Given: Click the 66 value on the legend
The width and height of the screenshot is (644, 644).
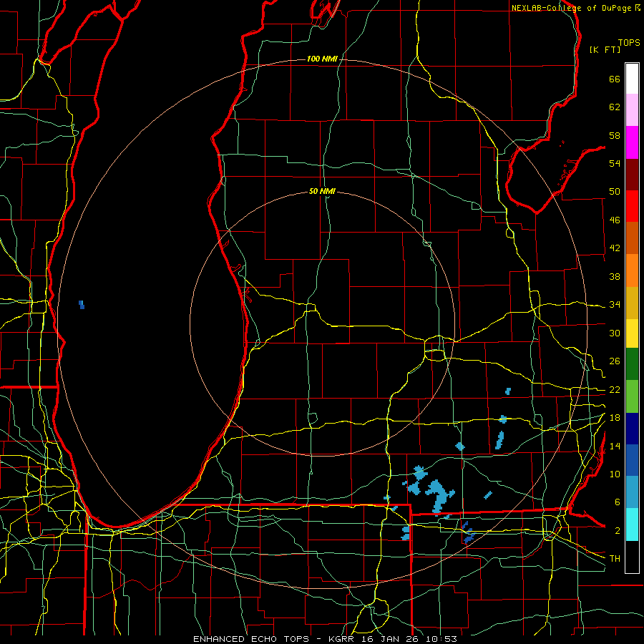Looking at the screenshot, I should coord(615,79).
